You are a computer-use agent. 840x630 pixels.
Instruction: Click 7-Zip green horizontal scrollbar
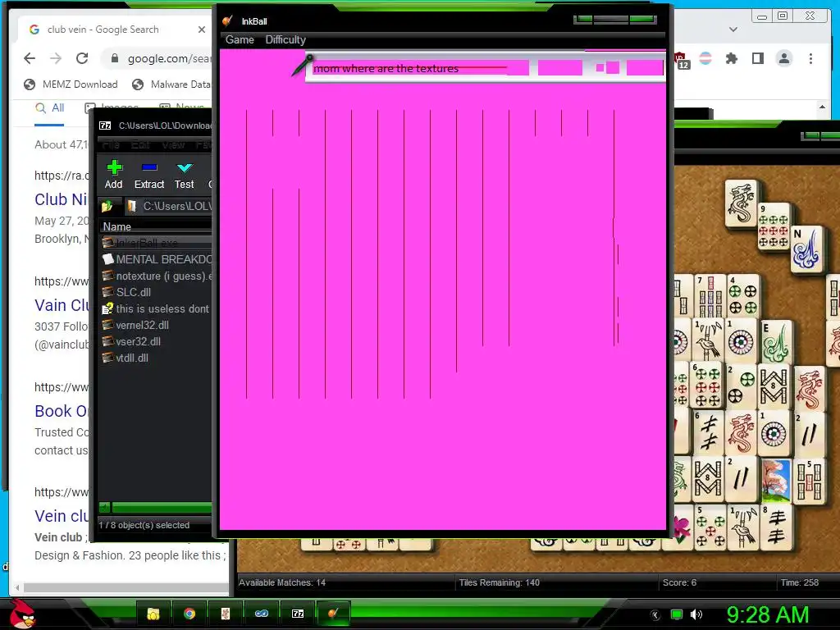click(162, 507)
